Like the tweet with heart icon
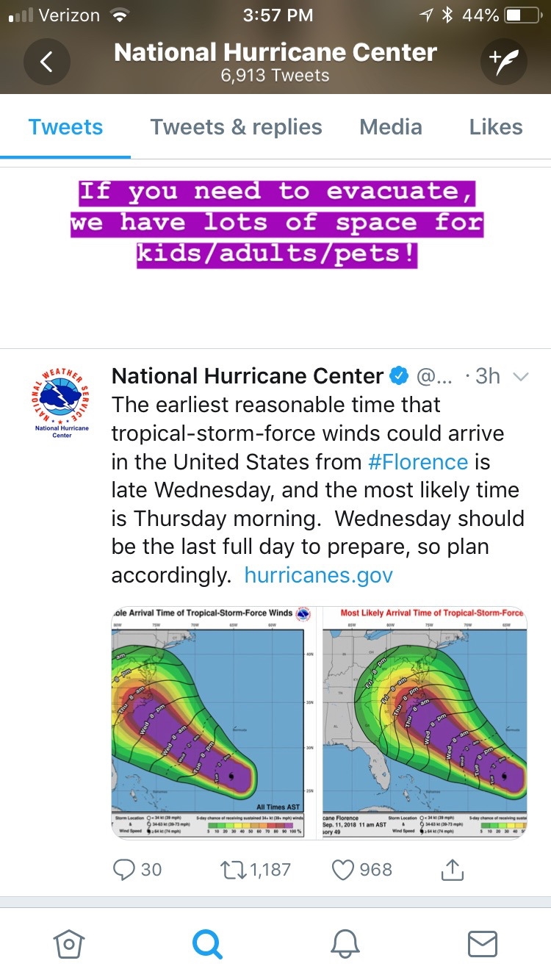 pyautogui.click(x=343, y=870)
